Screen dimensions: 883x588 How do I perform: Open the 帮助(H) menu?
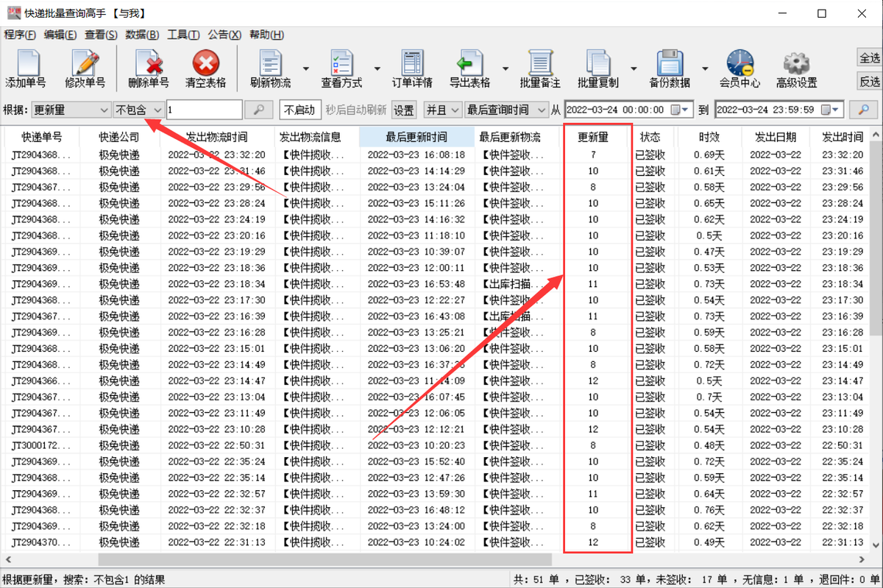(266, 35)
